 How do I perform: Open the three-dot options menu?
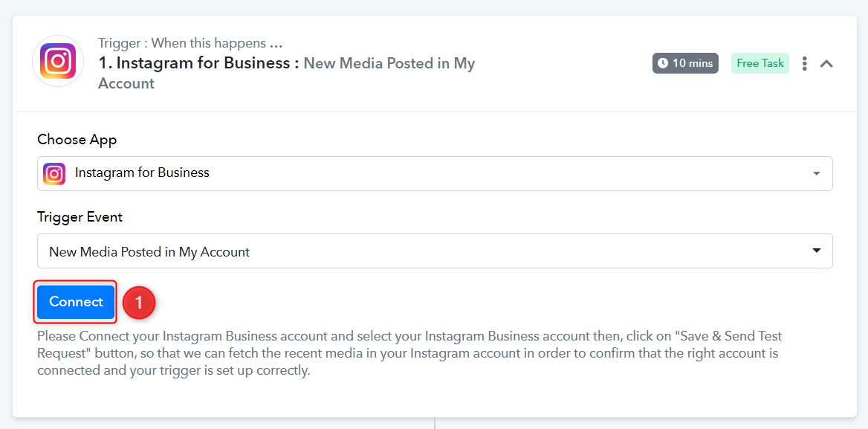[804, 64]
